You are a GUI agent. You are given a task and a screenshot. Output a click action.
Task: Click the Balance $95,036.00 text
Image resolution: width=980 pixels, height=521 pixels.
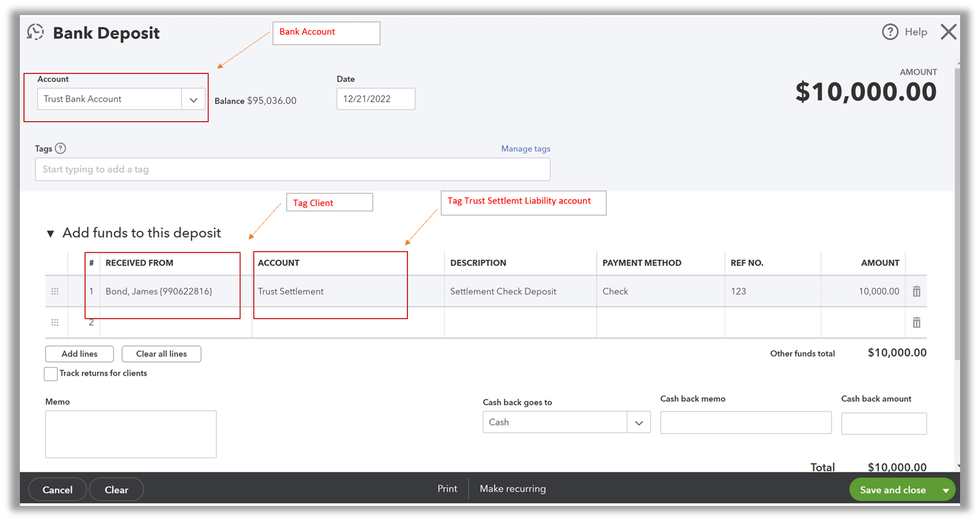pyautogui.click(x=256, y=101)
